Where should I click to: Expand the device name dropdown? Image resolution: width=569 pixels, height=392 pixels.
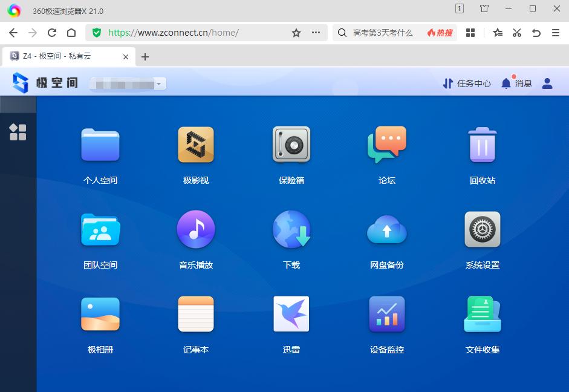tap(158, 83)
